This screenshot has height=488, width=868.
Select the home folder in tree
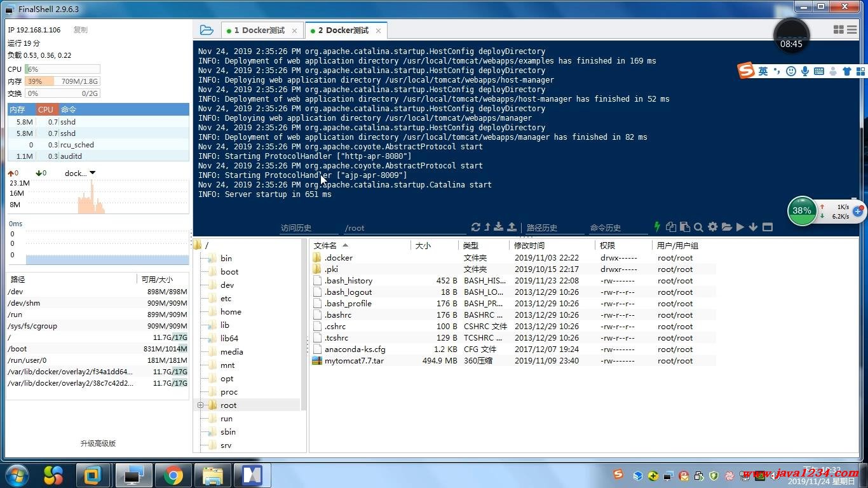231,311
